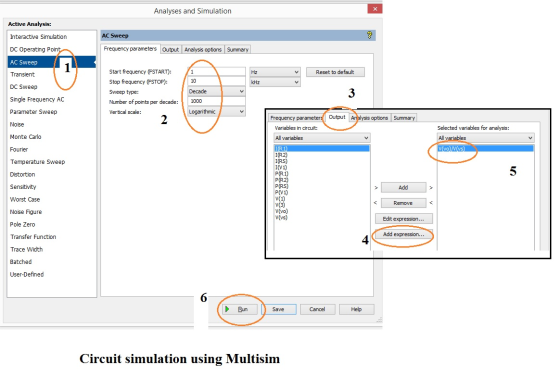560x378 pixels.
Task: Select Noise analysis
Action: pyautogui.click(x=17, y=124)
